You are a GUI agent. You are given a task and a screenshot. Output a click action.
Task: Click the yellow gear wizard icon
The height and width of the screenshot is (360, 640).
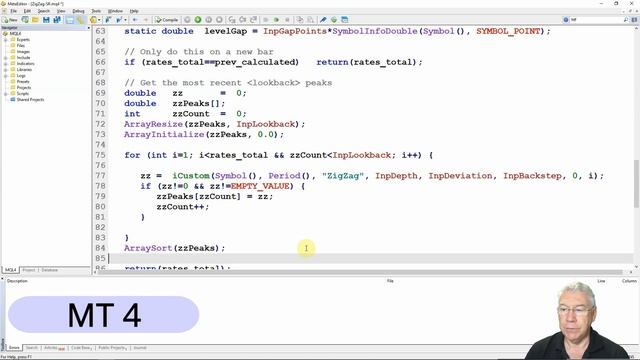click(93, 20)
